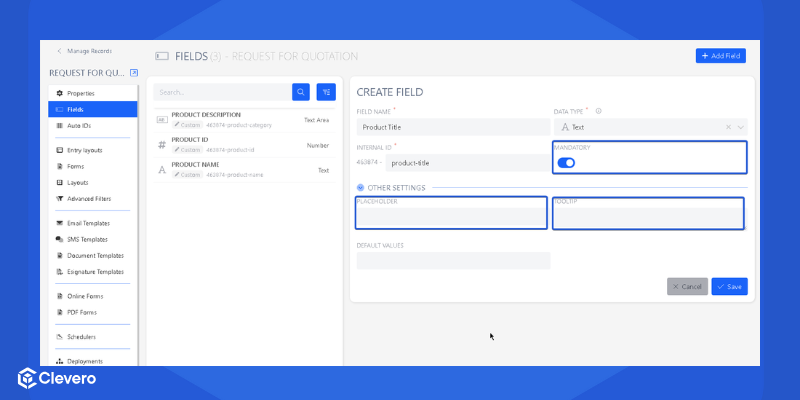Open Esignature Templates
The width and height of the screenshot is (800, 400).
93,272
